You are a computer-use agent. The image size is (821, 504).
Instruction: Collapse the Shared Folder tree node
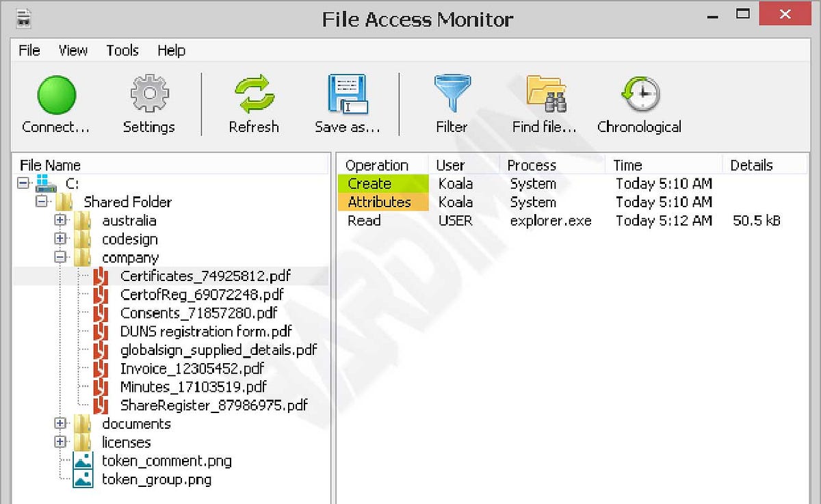tap(42, 202)
